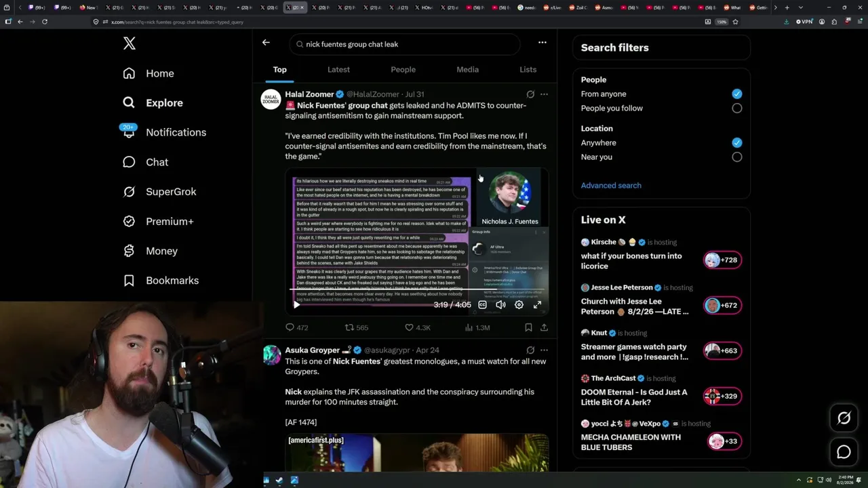Viewport: 868px width, 488px height.
Task: Click the search query input field
Action: pyautogui.click(x=405, y=44)
